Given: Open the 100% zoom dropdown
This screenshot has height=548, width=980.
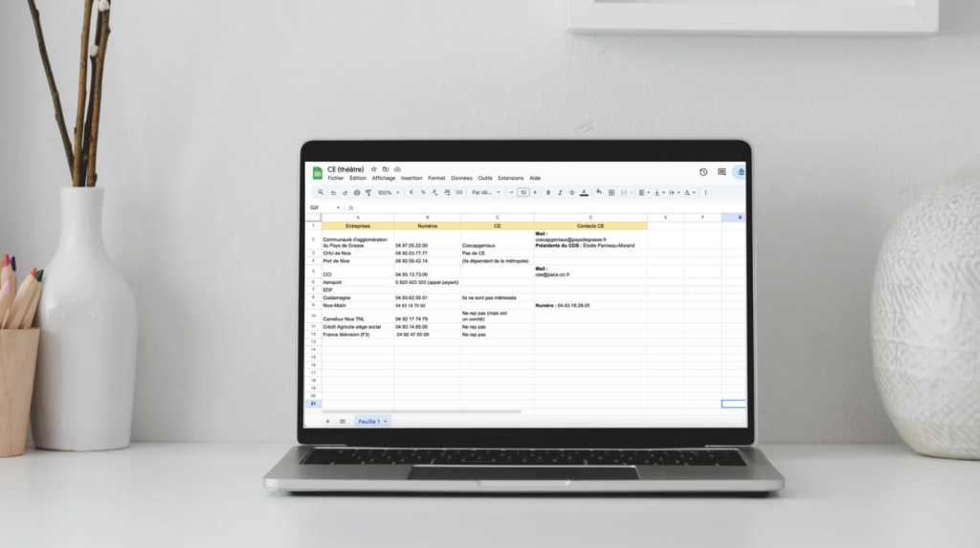Looking at the screenshot, I should pyautogui.click(x=389, y=192).
